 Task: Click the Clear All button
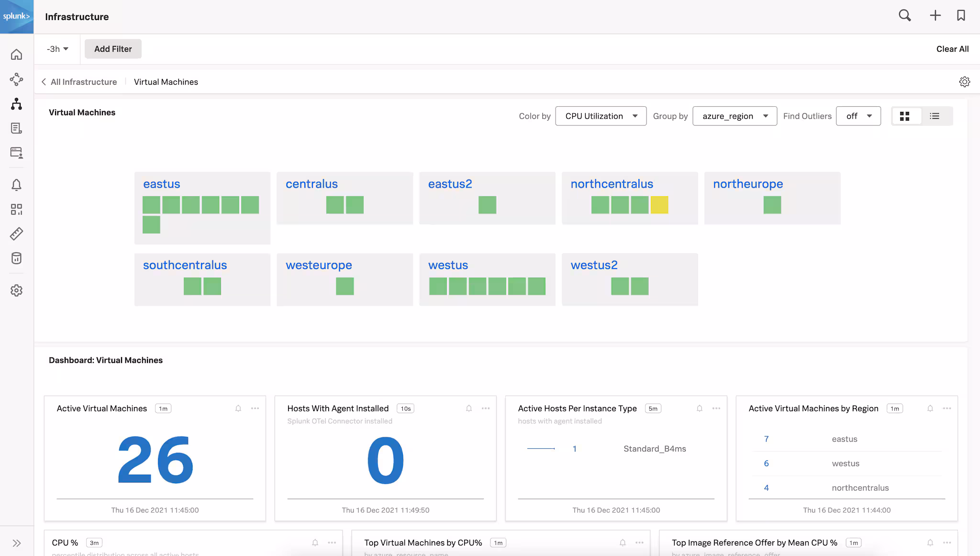click(952, 49)
